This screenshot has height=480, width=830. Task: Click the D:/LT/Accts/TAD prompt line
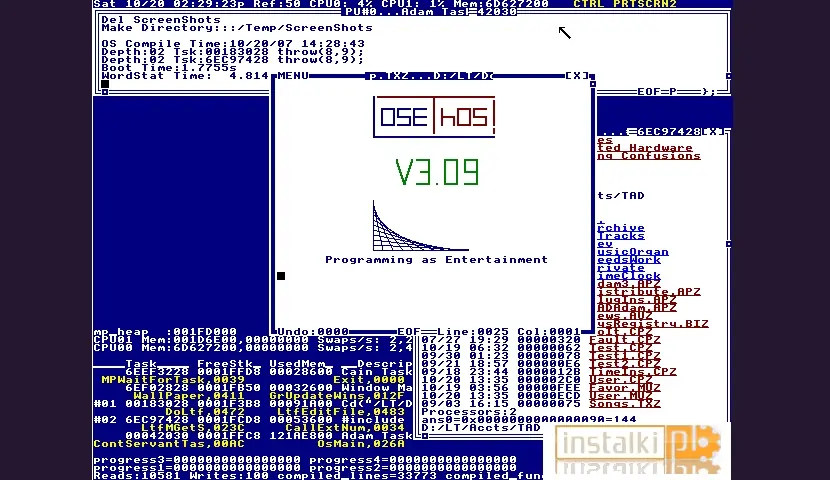[x=481, y=427]
